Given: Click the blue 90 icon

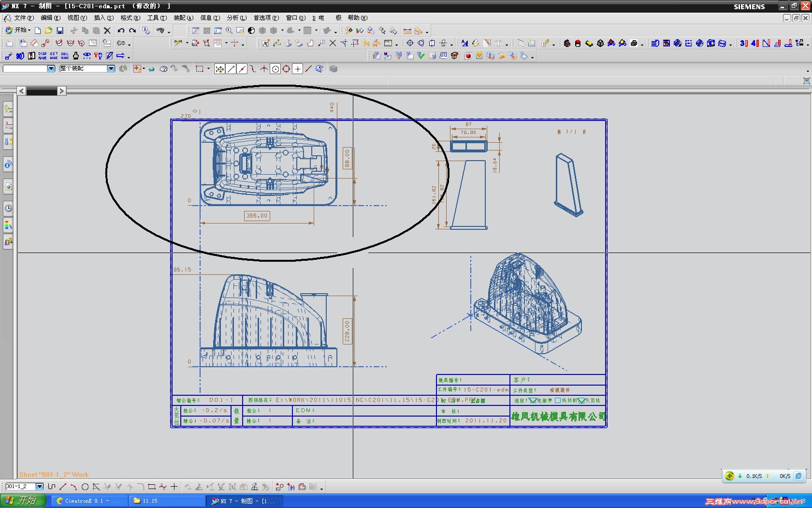Looking at the screenshot, I should 20,56.
